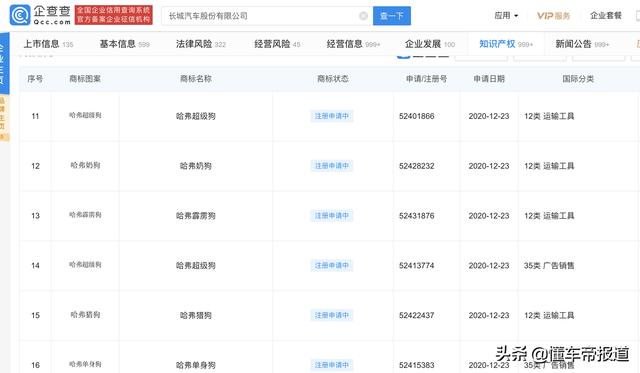Click registration number 52413774
This screenshot has height=373, width=640.
(417, 266)
